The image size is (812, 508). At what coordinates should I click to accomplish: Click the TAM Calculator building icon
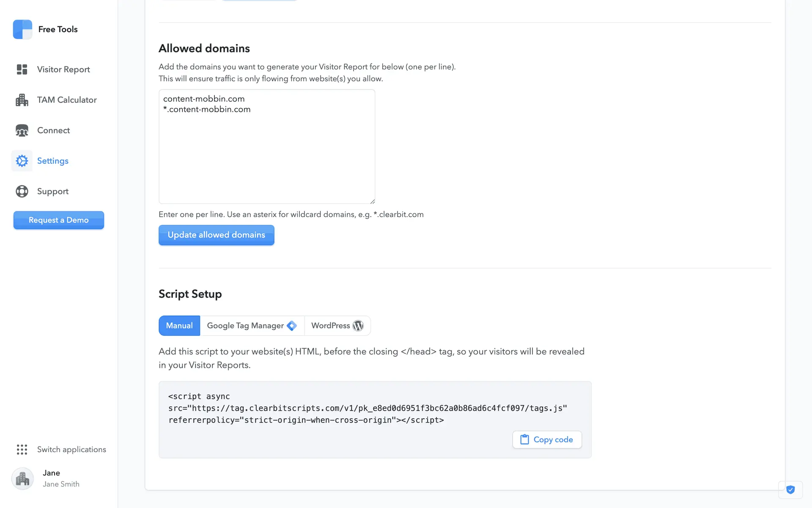(x=22, y=100)
